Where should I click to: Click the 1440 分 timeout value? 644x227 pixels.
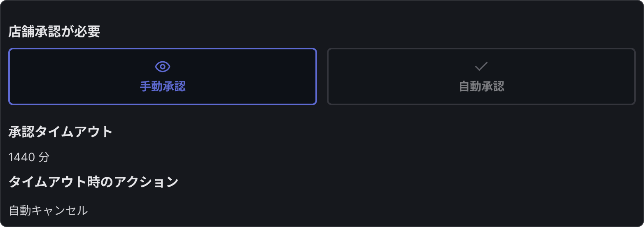29,157
